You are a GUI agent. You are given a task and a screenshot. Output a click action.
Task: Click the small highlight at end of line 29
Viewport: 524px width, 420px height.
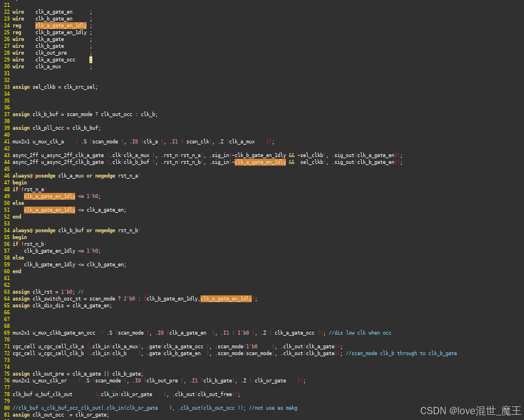click(x=90, y=59)
